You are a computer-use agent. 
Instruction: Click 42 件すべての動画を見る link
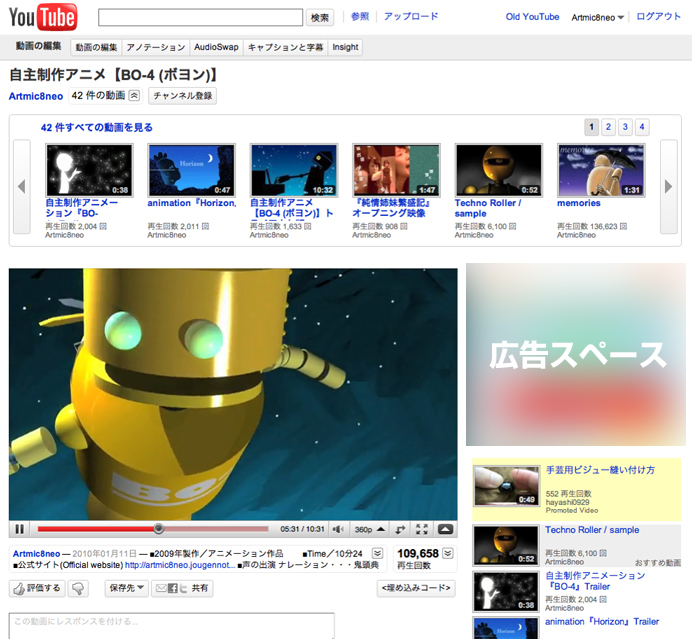pyautogui.click(x=97, y=128)
